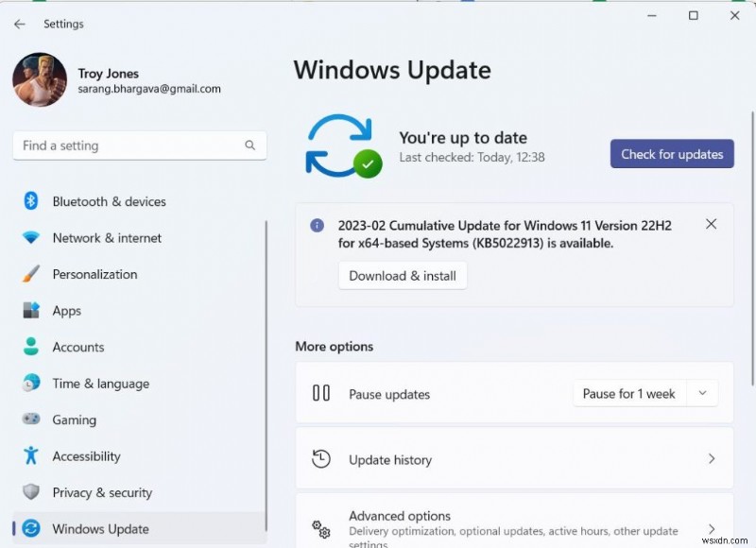Open Advanced options
Image resolution: width=756 pixels, height=548 pixels.
[514, 522]
